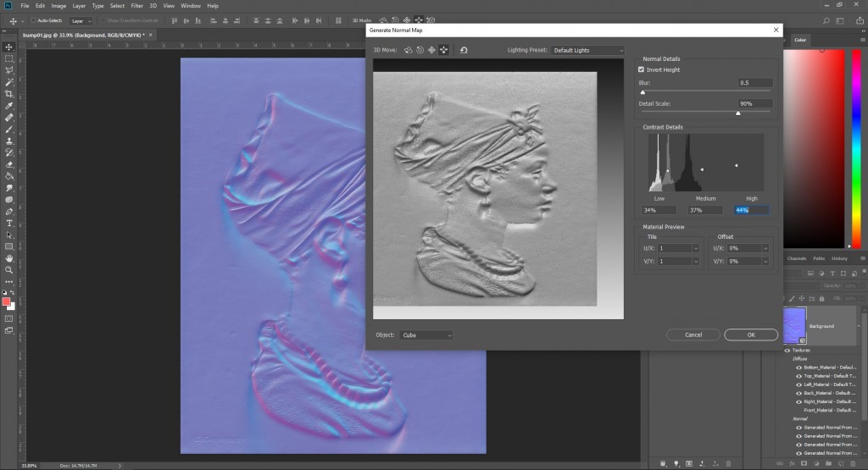Click the 3D rotate icon beside 3D Move
The width and height of the screenshot is (868, 470).
click(x=408, y=51)
